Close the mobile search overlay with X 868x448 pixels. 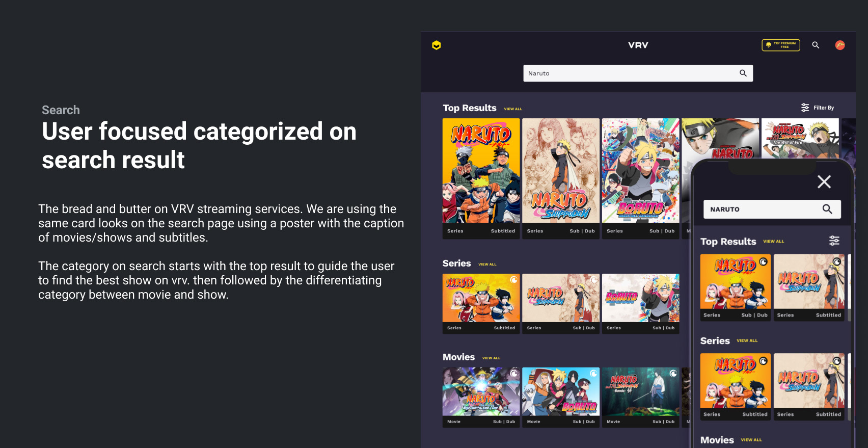click(824, 182)
